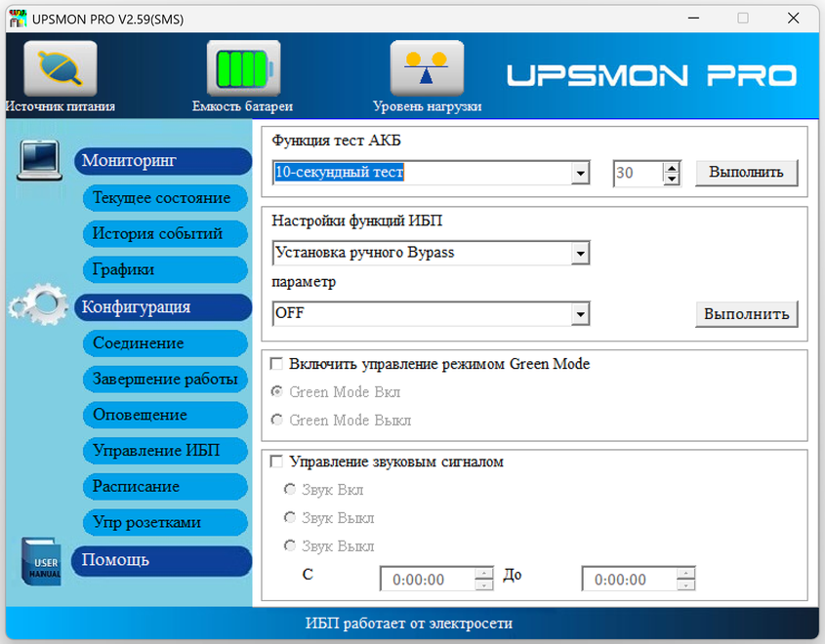Click the gears configuration icon
Image resolution: width=825 pixels, height=644 pixels.
click(39, 304)
